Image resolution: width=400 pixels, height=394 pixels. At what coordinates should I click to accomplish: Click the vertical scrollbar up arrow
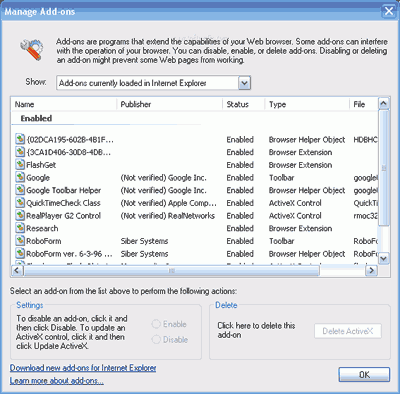[384, 104]
